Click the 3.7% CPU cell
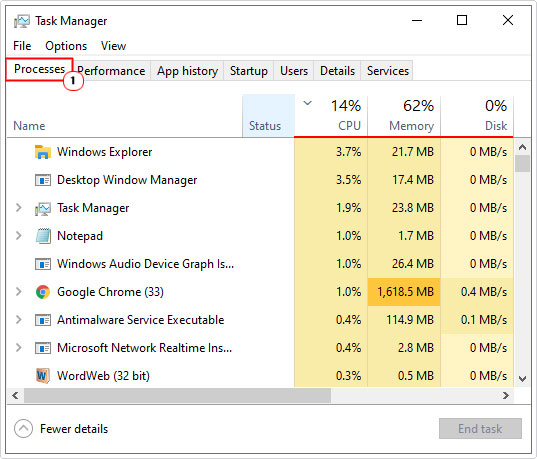 tap(331, 152)
